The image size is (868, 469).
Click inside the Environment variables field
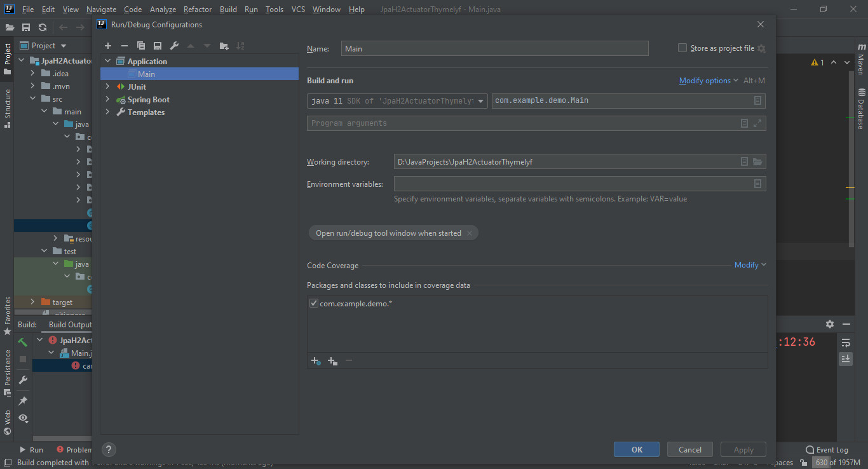572,184
